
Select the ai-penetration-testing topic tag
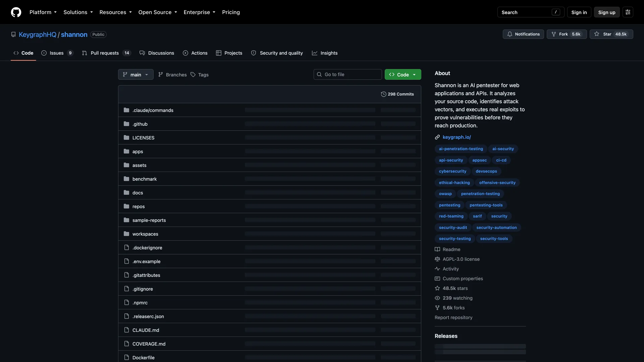coord(461,149)
